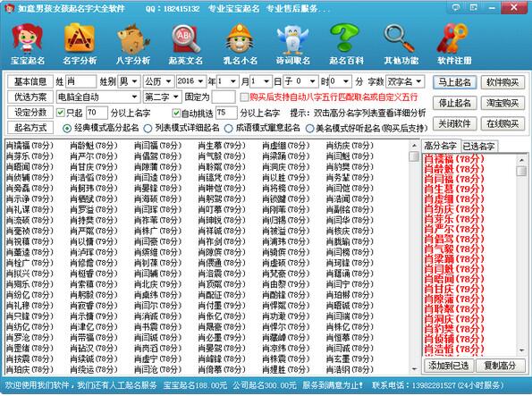Open the 子 0 hour dropdown
The height and width of the screenshot is (396, 532).
coord(300,81)
